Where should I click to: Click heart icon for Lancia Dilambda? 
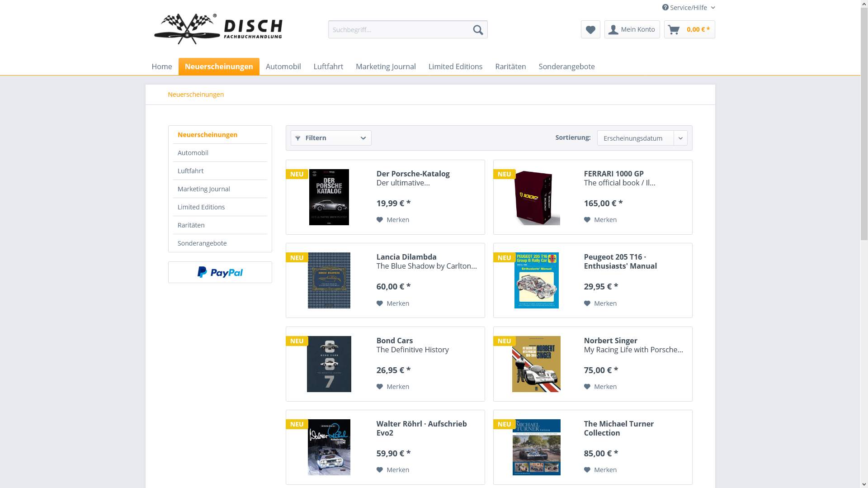[380, 303]
